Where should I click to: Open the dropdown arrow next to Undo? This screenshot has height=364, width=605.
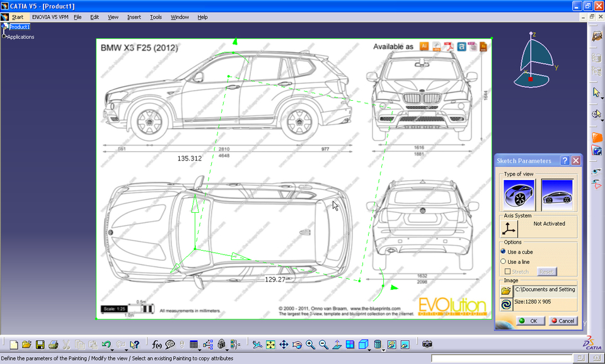point(112,349)
